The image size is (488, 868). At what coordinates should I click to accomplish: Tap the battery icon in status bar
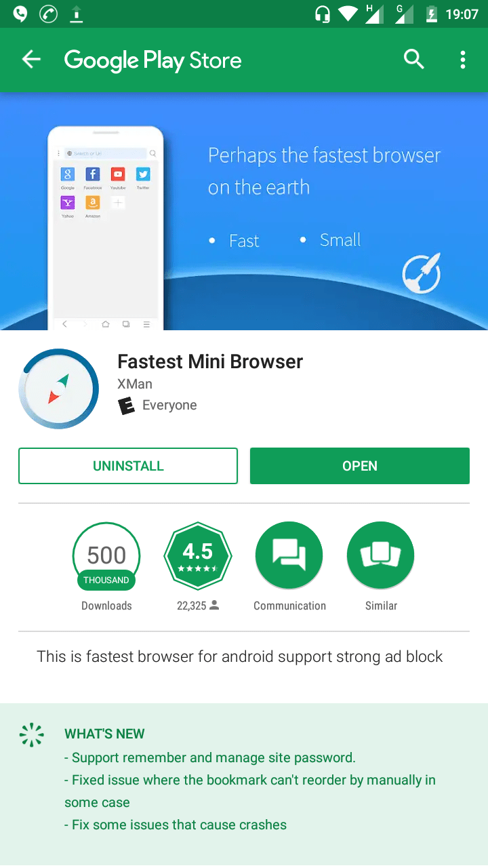(x=432, y=14)
